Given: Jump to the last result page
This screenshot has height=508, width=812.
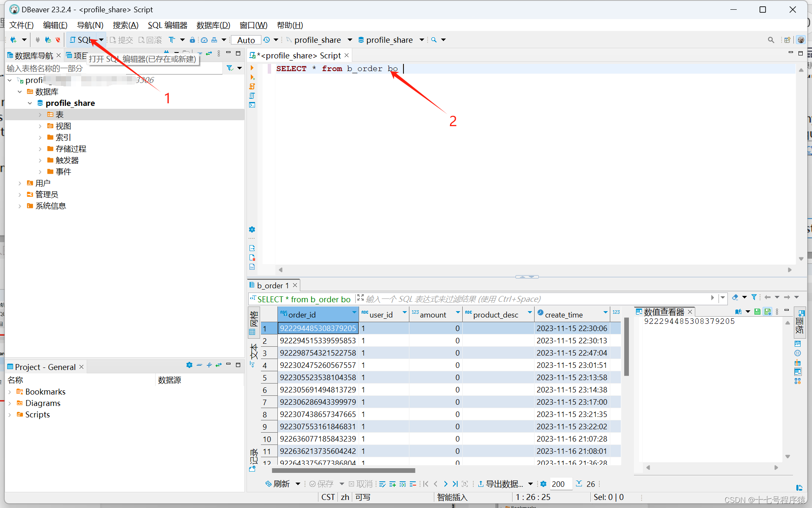Looking at the screenshot, I should (x=455, y=483).
